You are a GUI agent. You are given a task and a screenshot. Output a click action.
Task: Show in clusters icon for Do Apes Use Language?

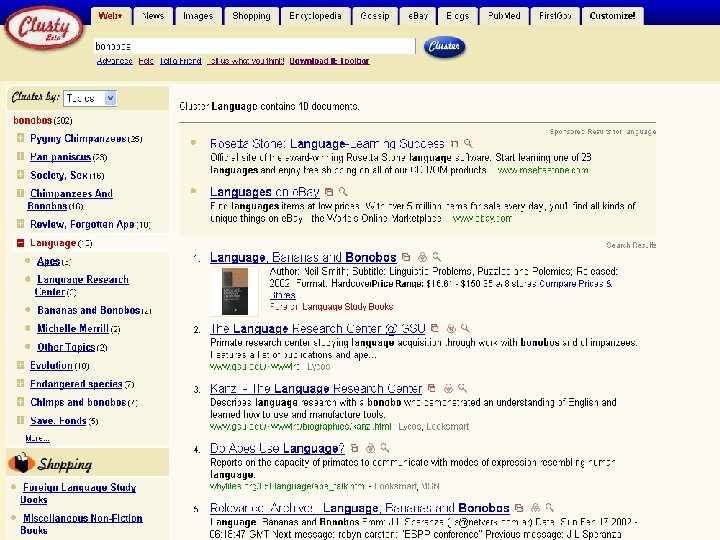click(x=371, y=448)
